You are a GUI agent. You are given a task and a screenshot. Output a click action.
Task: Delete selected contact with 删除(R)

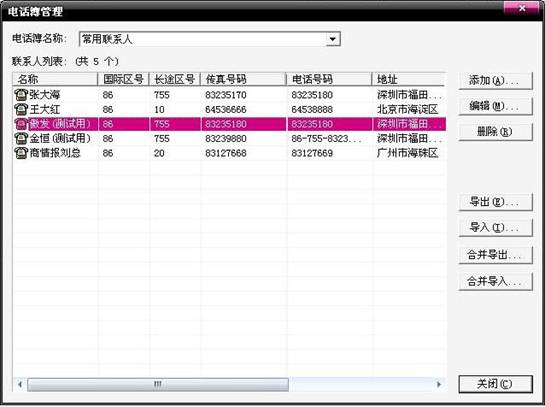(x=495, y=132)
